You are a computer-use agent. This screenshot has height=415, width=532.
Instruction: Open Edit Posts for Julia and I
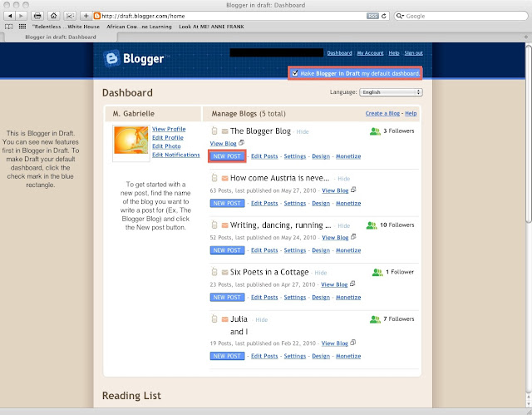264,356
